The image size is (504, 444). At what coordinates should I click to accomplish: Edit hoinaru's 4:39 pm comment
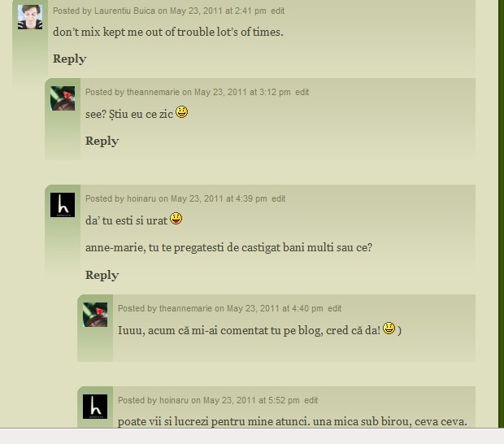pyautogui.click(x=279, y=198)
